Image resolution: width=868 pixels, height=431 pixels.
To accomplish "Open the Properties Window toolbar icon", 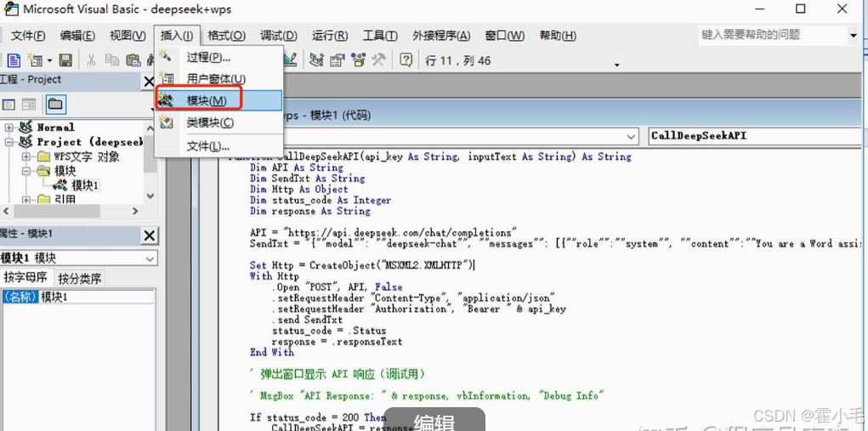I will click(x=338, y=60).
